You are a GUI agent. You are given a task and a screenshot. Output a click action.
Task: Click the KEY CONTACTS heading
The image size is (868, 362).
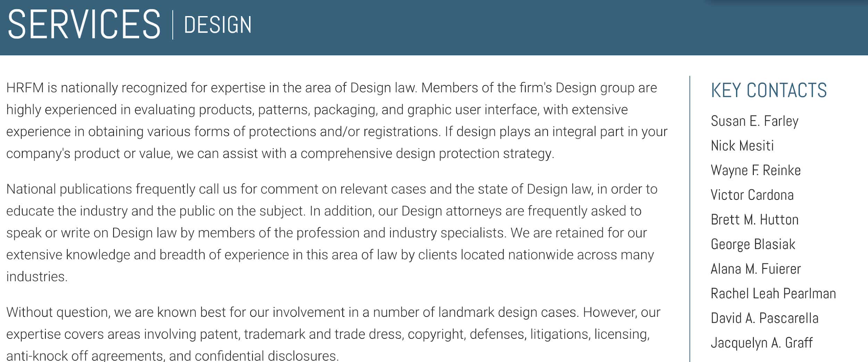(x=769, y=90)
